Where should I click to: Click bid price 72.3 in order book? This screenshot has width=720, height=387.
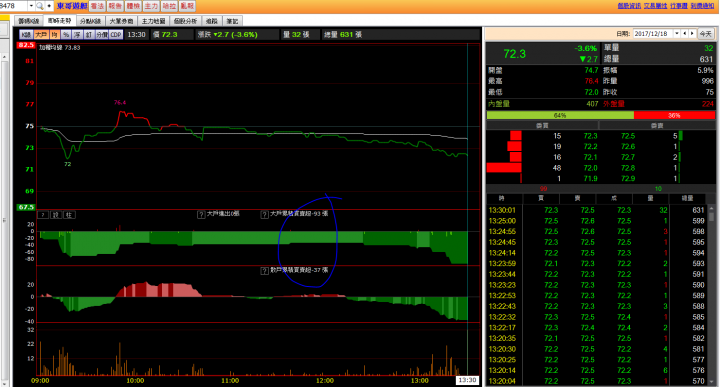[590, 136]
